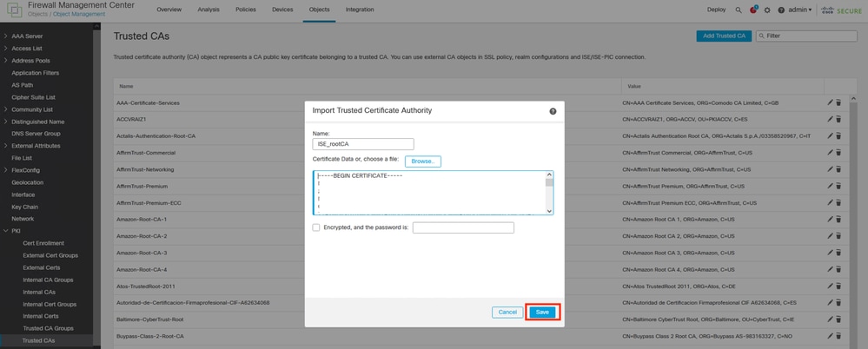Expand the External Attributes tree node
The width and height of the screenshot is (868, 349).
point(5,146)
